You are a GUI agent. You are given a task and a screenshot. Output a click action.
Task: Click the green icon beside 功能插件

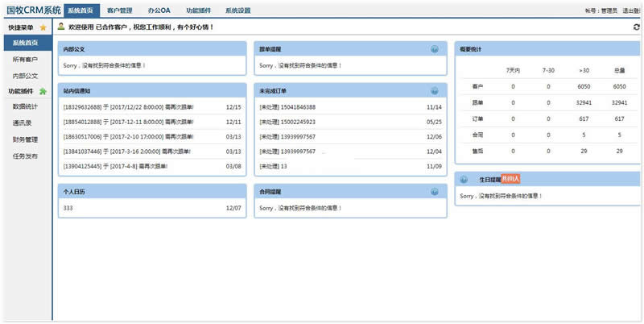[43, 91]
